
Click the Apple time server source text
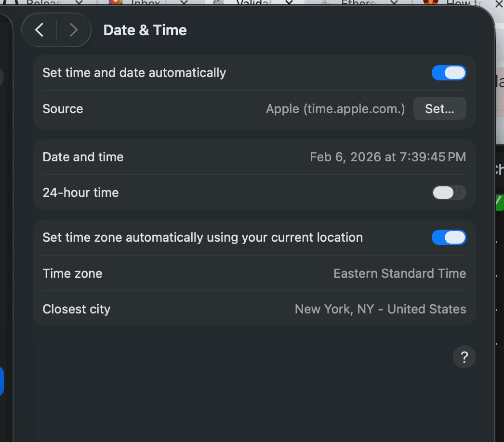click(x=335, y=109)
